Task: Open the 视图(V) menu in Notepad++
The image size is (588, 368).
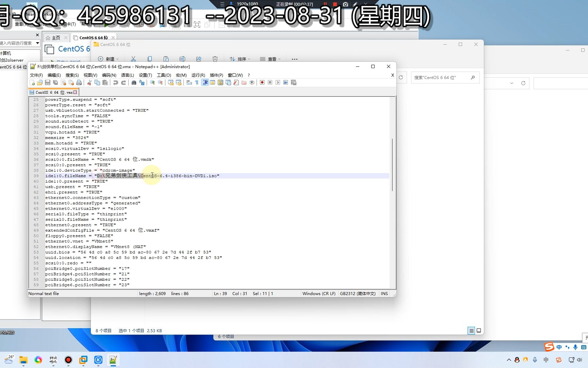Action: click(90, 75)
